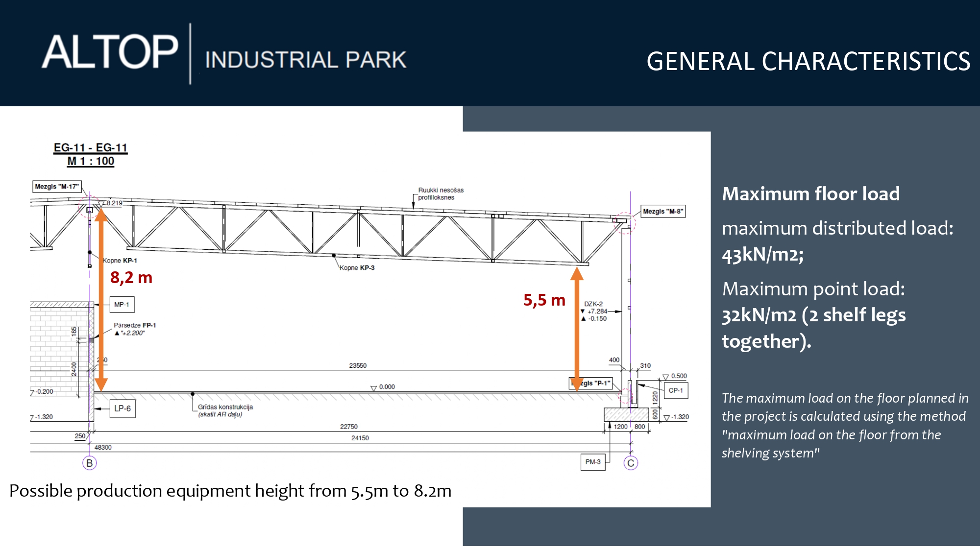
Task: Click the Maximum point load line
Action: [x=814, y=289]
